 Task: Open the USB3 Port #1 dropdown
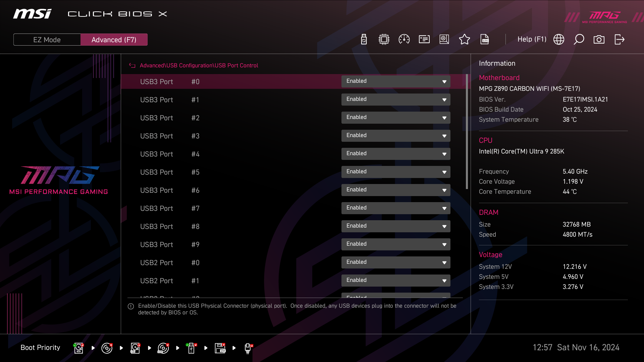tap(396, 100)
